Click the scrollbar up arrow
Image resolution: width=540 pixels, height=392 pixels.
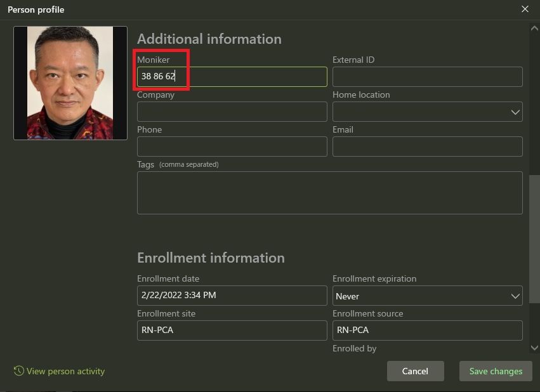point(534,29)
